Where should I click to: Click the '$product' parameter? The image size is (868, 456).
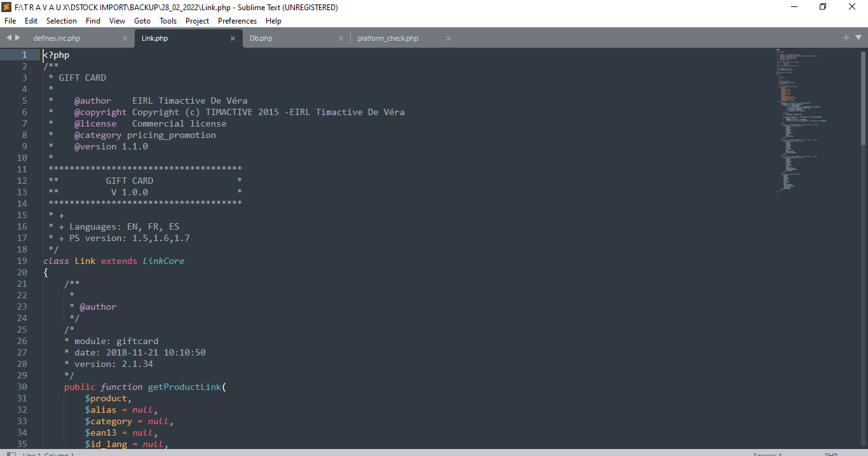pos(106,398)
